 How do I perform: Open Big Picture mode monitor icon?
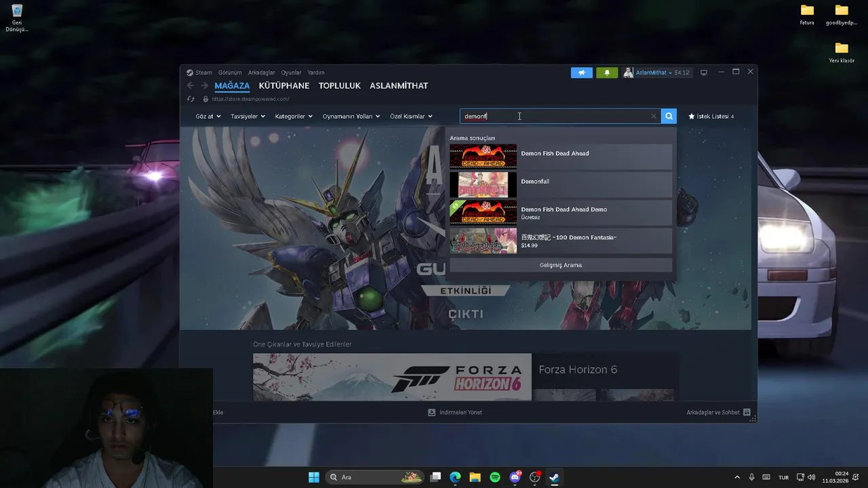(x=704, y=73)
